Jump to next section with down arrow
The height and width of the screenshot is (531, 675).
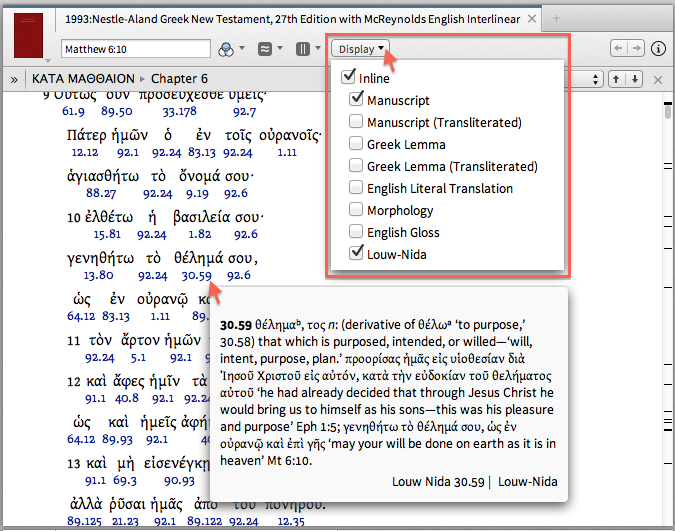(x=635, y=79)
